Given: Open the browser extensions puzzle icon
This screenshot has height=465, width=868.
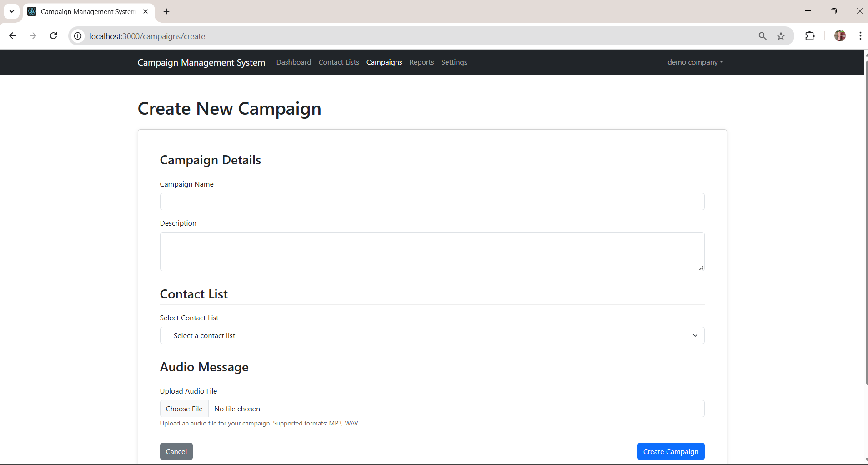Looking at the screenshot, I should [x=810, y=36].
